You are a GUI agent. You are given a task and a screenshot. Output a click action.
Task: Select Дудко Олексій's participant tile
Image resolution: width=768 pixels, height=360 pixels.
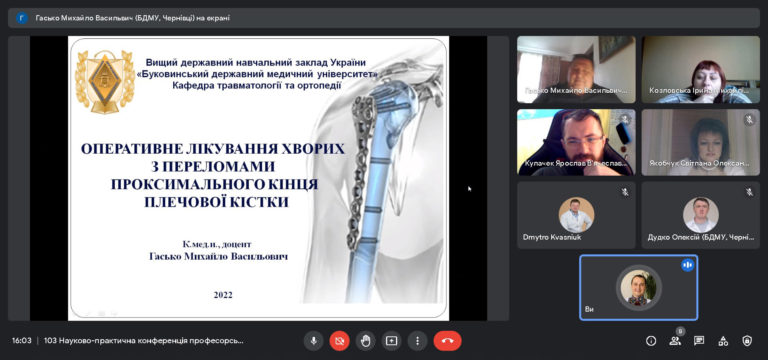coord(701,216)
